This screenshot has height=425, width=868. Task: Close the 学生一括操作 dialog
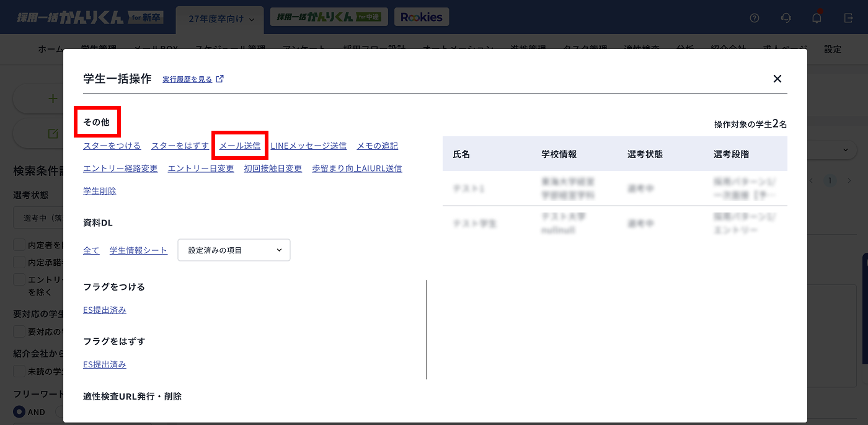[x=777, y=79]
